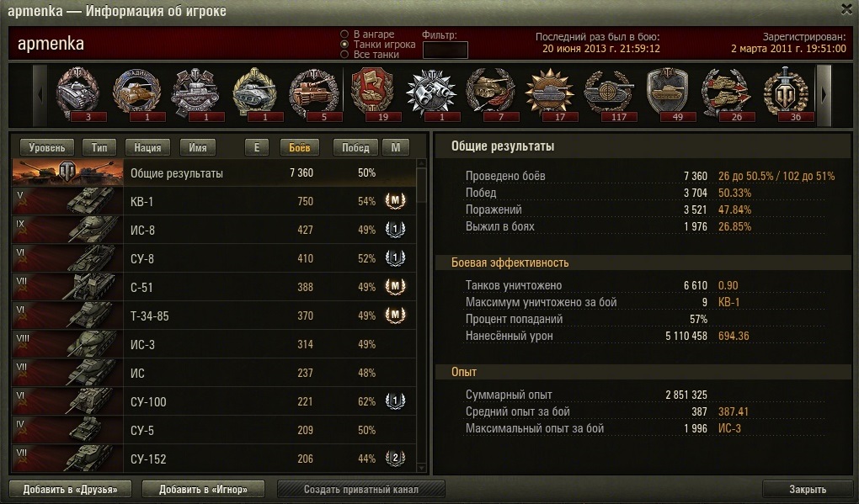Viewport: 859px width, 504px height.
Task: Select the sword emblem medal showing 36
Action: [x=786, y=93]
